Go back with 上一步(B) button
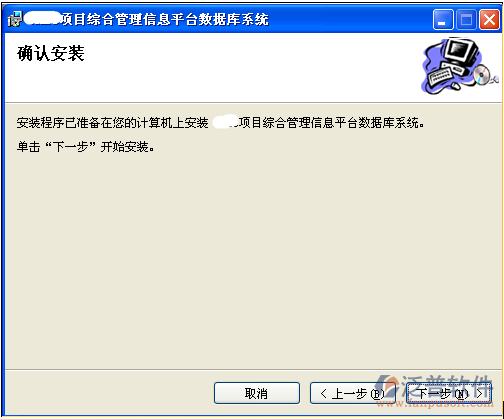The height and width of the screenshot is (419, 504). point(352,393)
